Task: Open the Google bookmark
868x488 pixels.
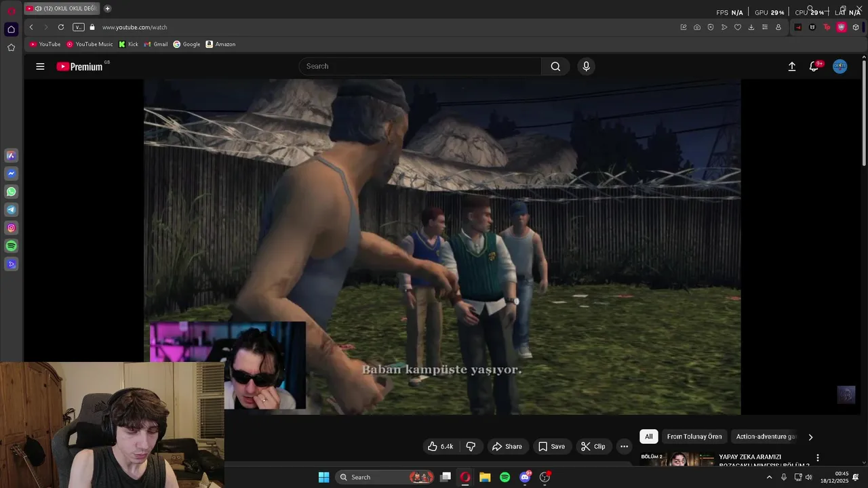Action: pyautogui.click(x=186, y=44)
